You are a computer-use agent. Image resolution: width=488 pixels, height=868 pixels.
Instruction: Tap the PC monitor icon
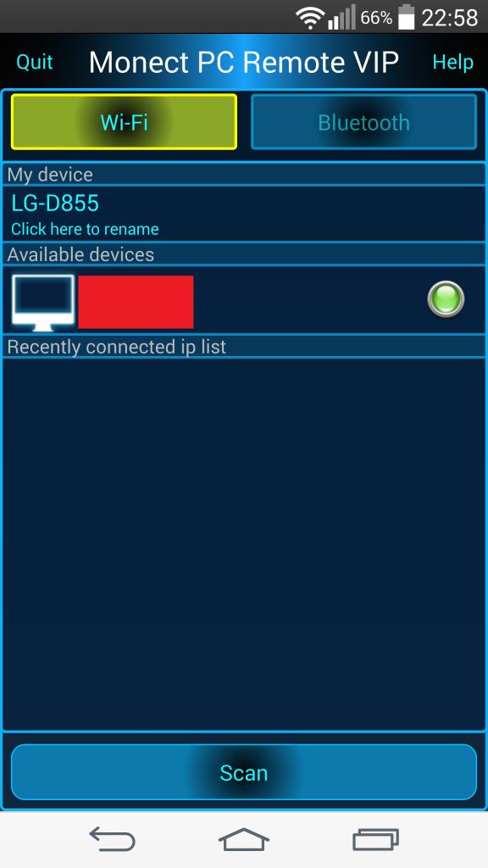[x=43, y=303]
